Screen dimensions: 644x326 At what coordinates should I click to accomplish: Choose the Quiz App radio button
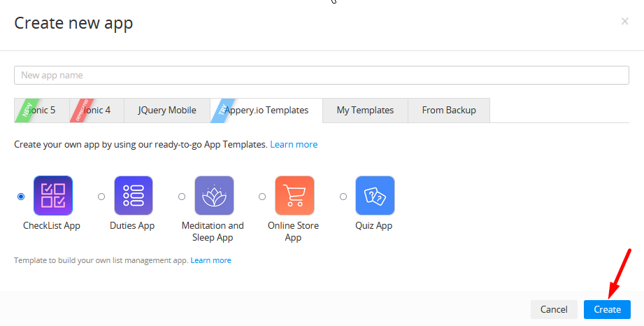pos(343,197)
